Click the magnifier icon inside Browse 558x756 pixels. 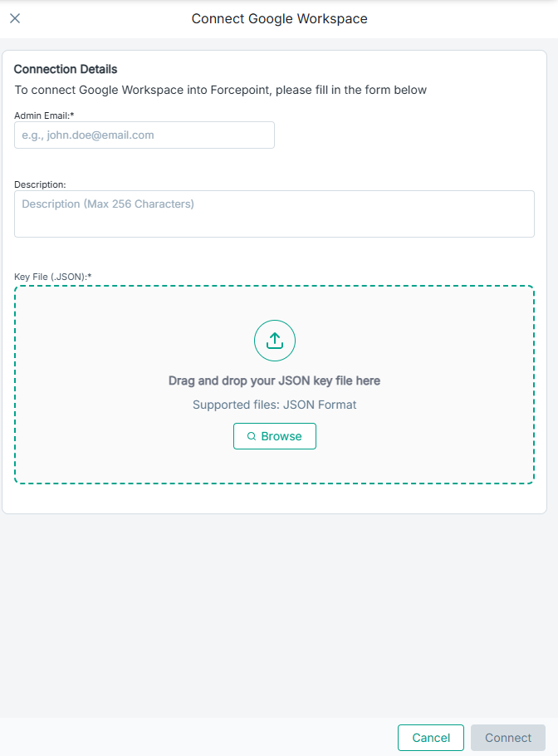[x=252, y=436]
